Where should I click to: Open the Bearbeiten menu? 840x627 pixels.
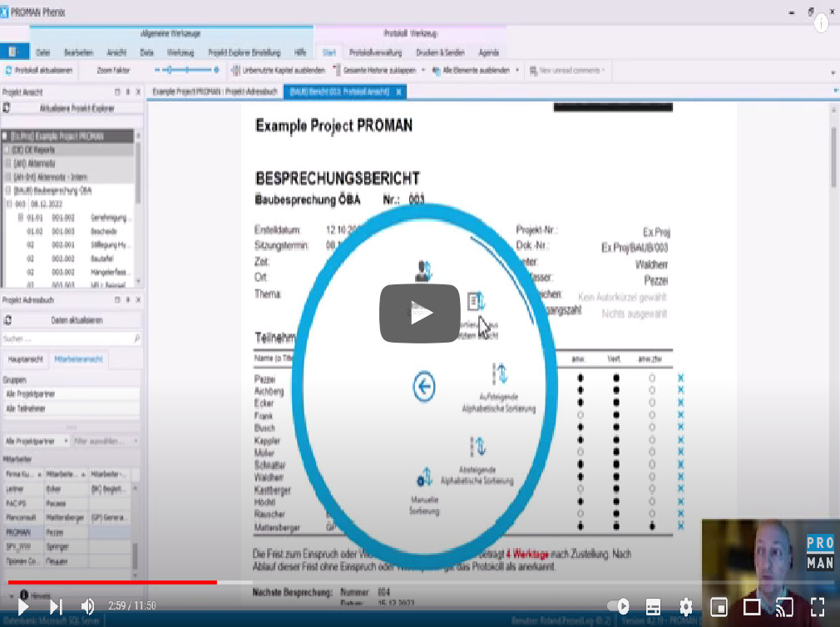pyautogui.click(x=78, y=52)
